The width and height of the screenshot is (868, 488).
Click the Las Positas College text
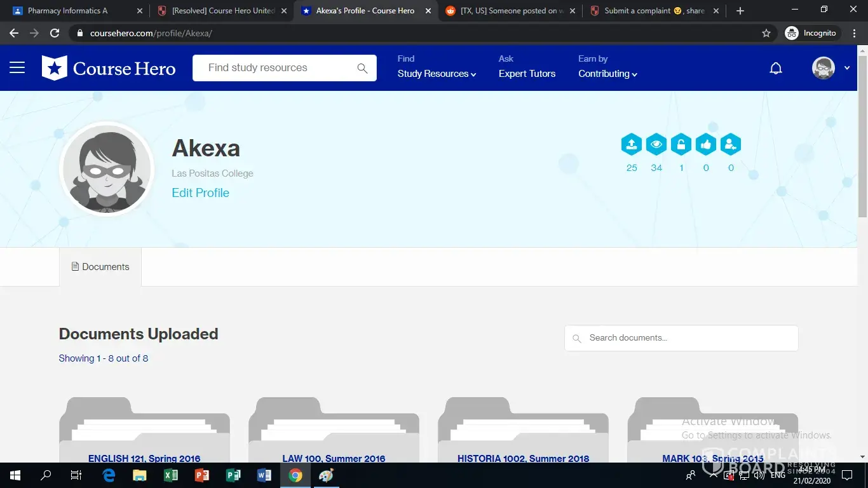[212, 173]
